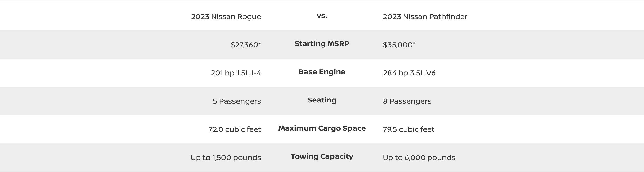Image resolution: width=644 pixels, height=172 pixels.
Task: Select the Starting MSRP row label
Action: coord(322,44)
